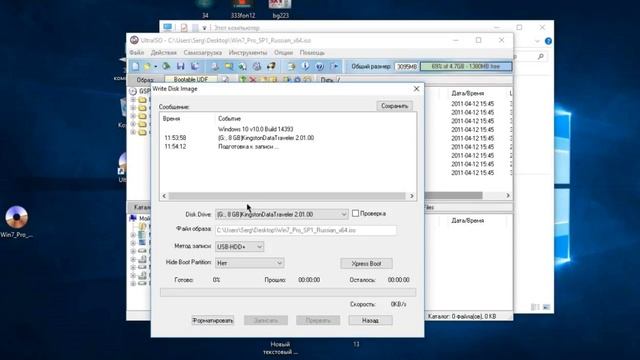This screenshot has width=640, height=360.
Task: Select the My Computer node in lower tree
Action: [x=140, y=218]
